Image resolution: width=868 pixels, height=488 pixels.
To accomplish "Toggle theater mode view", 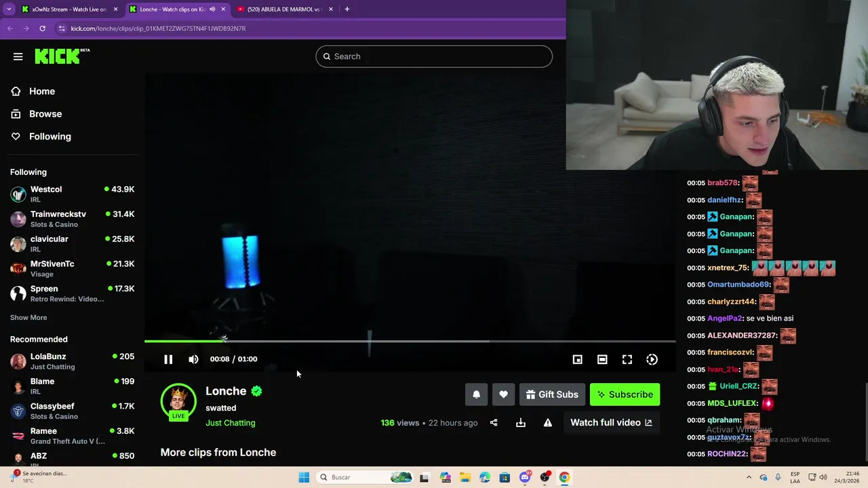I will pyautogui.click(x=602, y=360).
